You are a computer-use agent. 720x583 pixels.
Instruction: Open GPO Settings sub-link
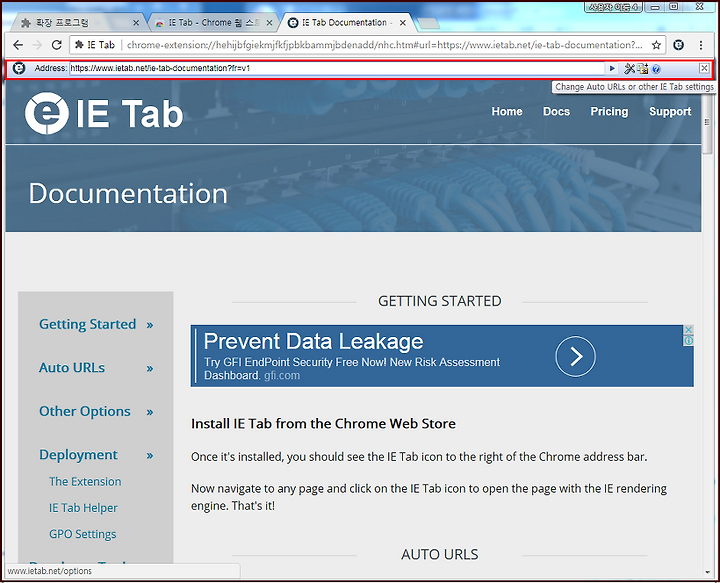click(x=83, y=534)
